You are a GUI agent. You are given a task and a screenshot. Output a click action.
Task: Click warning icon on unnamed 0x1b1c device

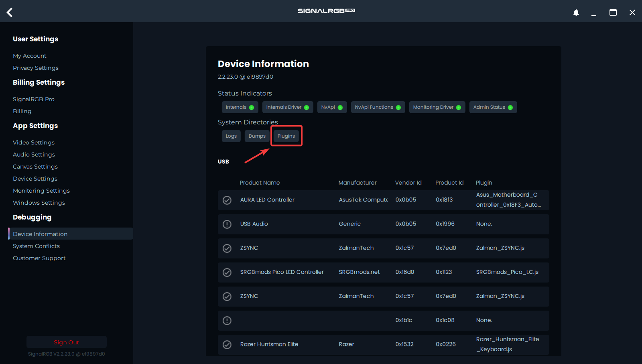point(227,321)
